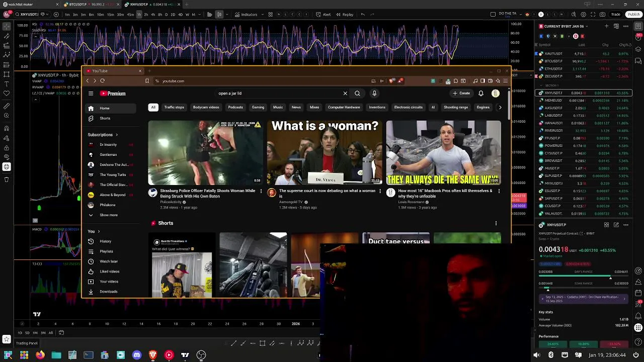Click the YouTube page vertical scrollbar
The image size is (644, 362).
(x=509, y=106)
